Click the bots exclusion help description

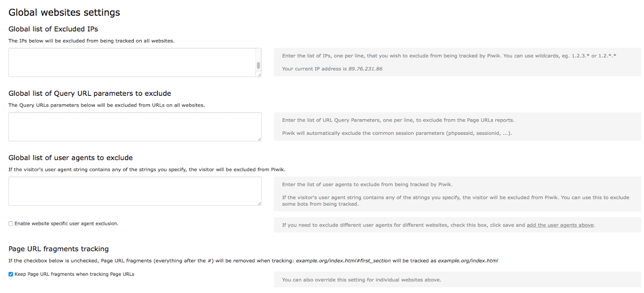click(x=455, y=200)
